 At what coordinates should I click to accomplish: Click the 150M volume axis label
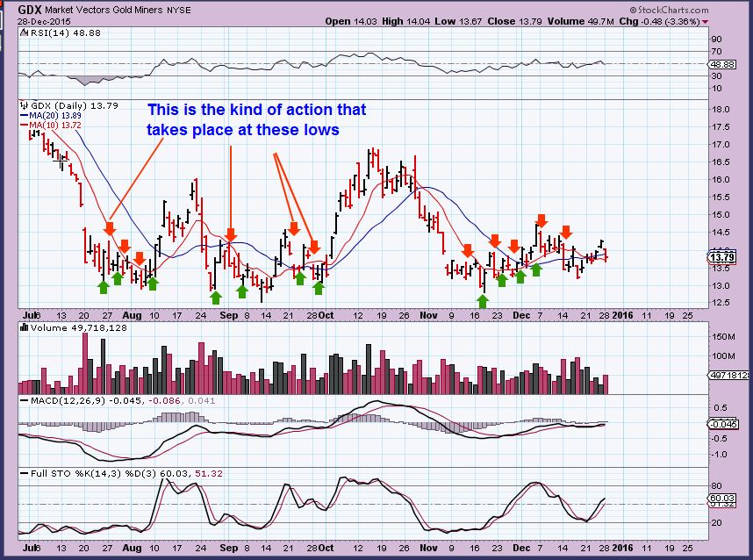(723, 337)
